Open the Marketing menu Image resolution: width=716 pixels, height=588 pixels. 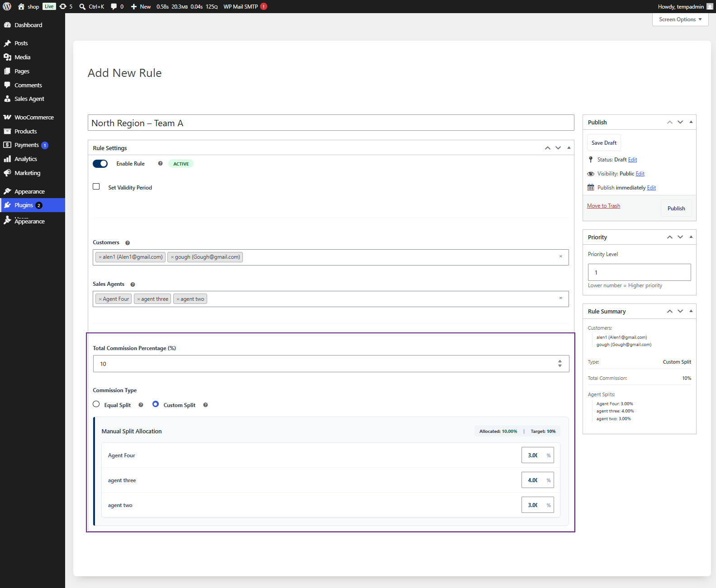(33, 173)
